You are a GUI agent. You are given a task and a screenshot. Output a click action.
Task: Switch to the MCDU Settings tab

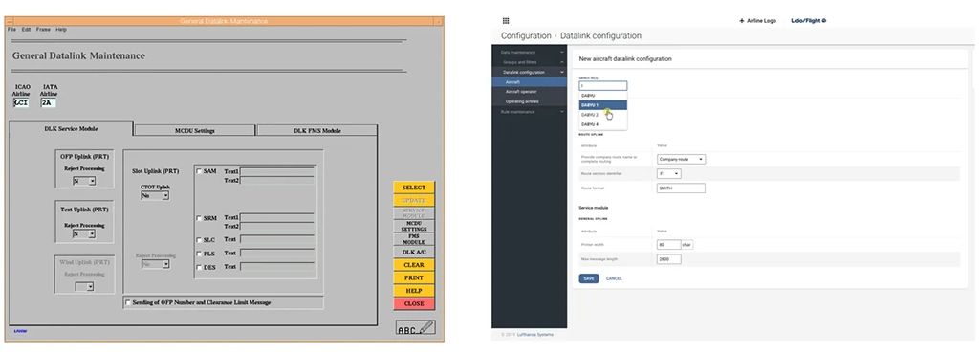tap(194, 131)
